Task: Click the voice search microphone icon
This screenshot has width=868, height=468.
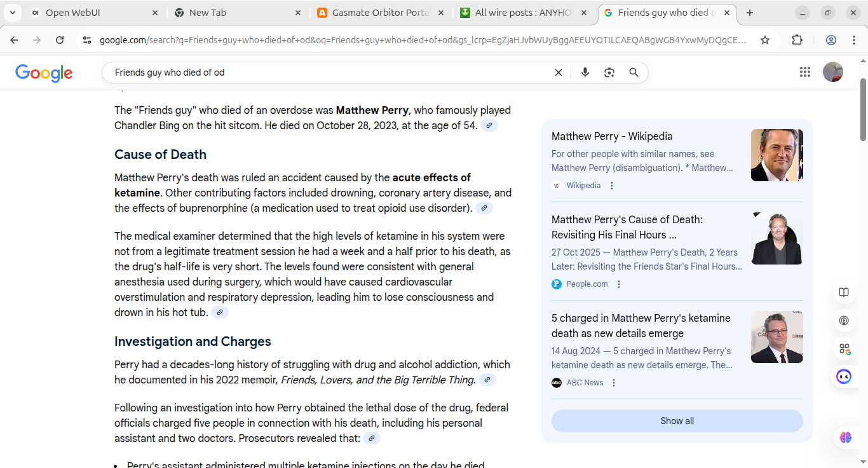Action: coord(585,72)
